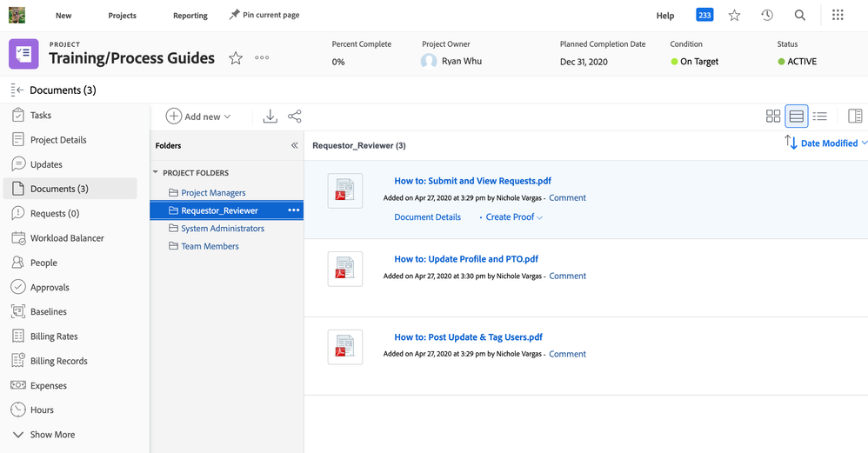Open the search magnifier in the top bar
The width and height of the screenshot is (868, 453).
(x=799, y=15)
